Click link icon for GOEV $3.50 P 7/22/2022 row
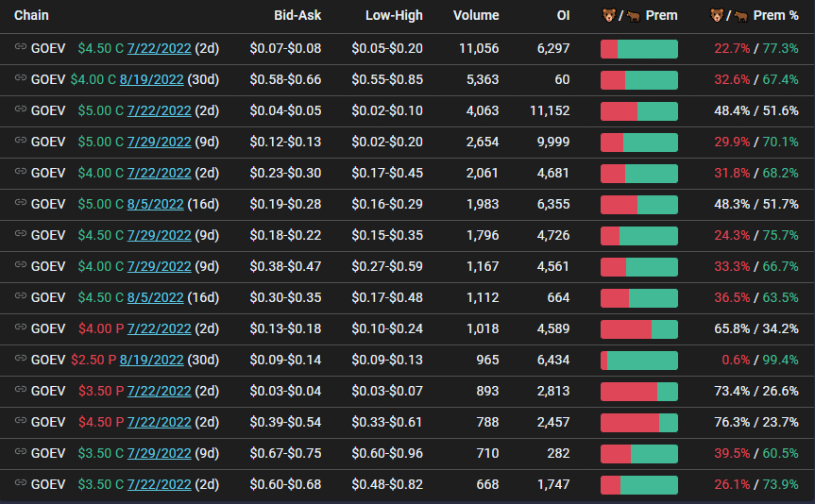The height and width of the screenshot is (504, 815). [20, 390]
